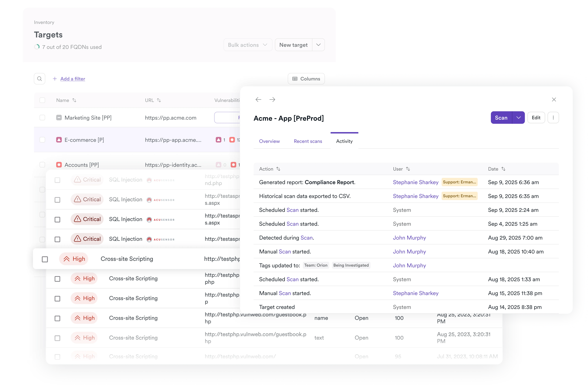Switch to the Overview tab
This screenshot has width=588, height=389.
coord(269,141)
